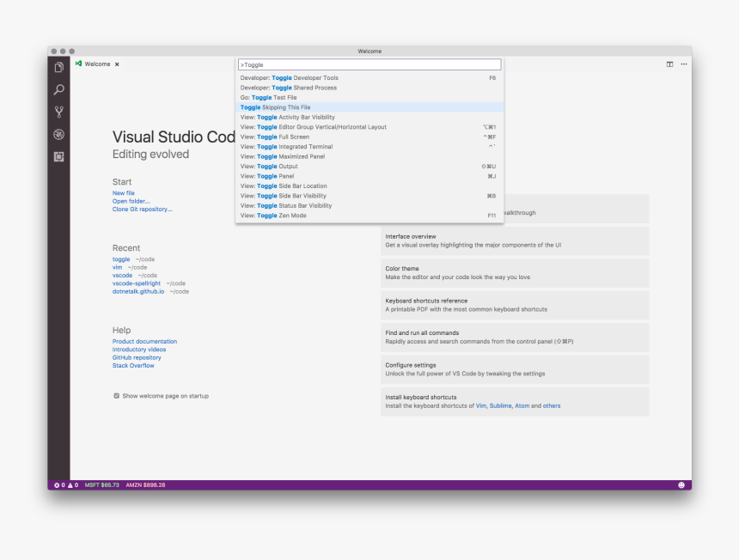Screen dimensions: 739x560
Task: Run View: Toggle Full Screen command
Action: point(369,137)
